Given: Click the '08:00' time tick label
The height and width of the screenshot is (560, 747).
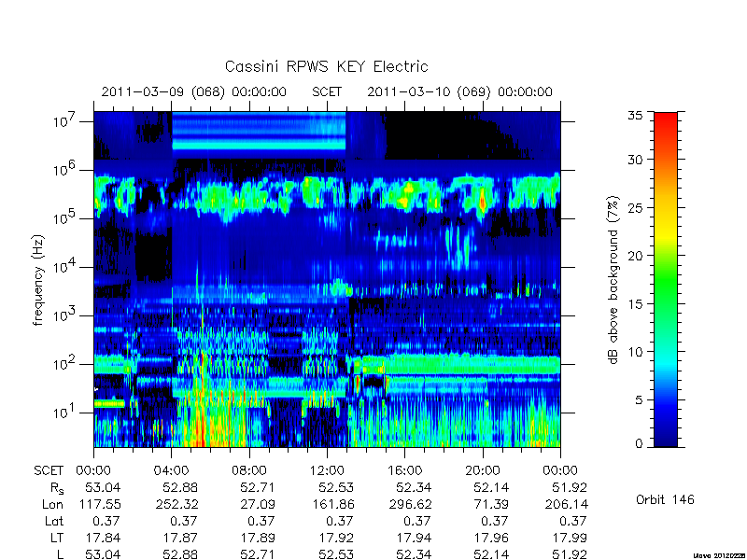Looking at the screenshot, I should pyautogui.click(x=249, y=470).
